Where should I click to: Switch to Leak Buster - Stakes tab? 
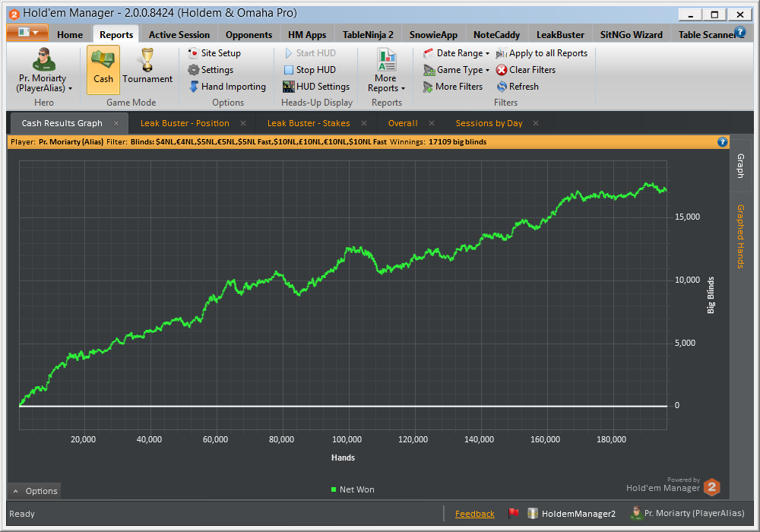309,123
